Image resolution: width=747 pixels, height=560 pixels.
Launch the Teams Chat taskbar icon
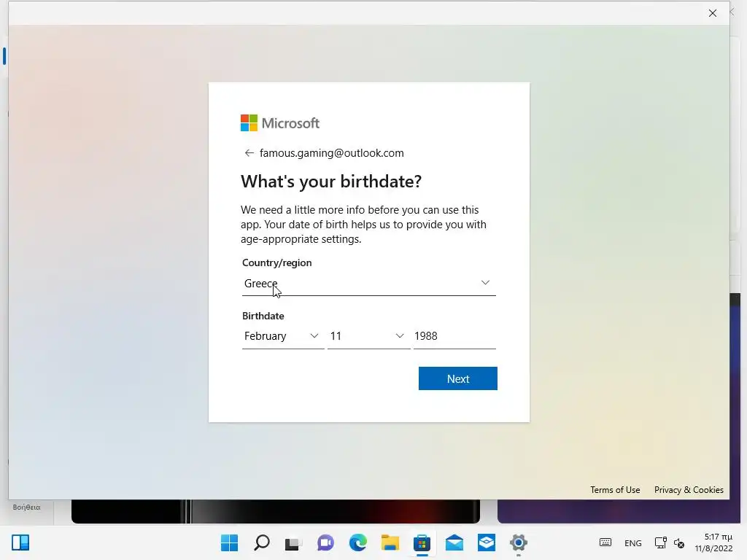click(x=326, y=542)
